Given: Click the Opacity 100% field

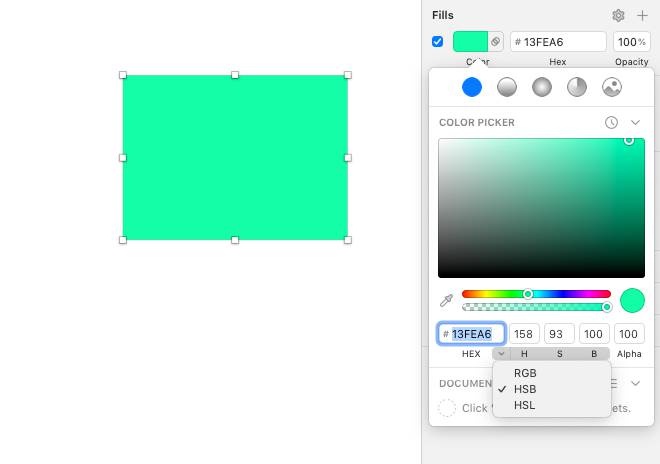Looking at the screenshot, I should point(631,42).
